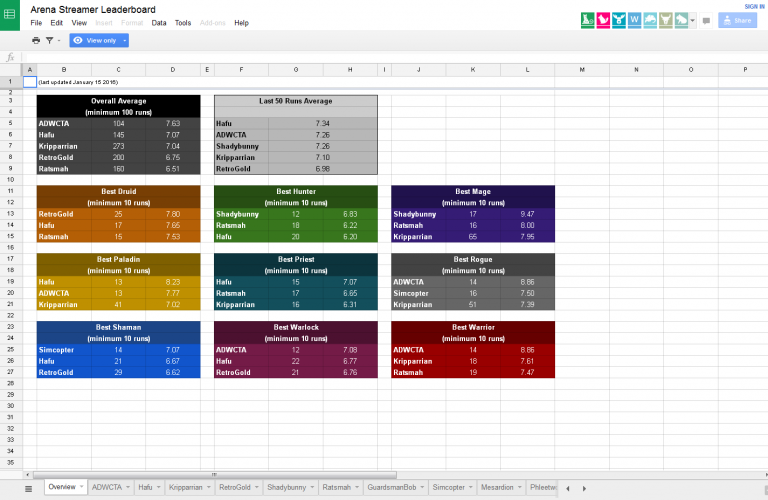The height and width of the screenshot is (500, 768).
Task: Click the pink anonymous viewer avatar
Action: (603, 19)
